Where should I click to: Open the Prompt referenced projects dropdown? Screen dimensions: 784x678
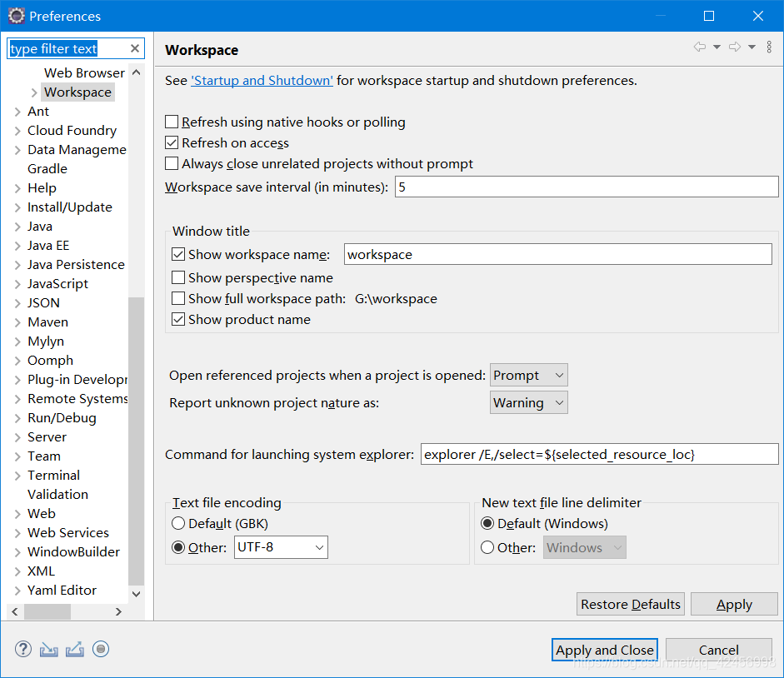click(528, 375)
